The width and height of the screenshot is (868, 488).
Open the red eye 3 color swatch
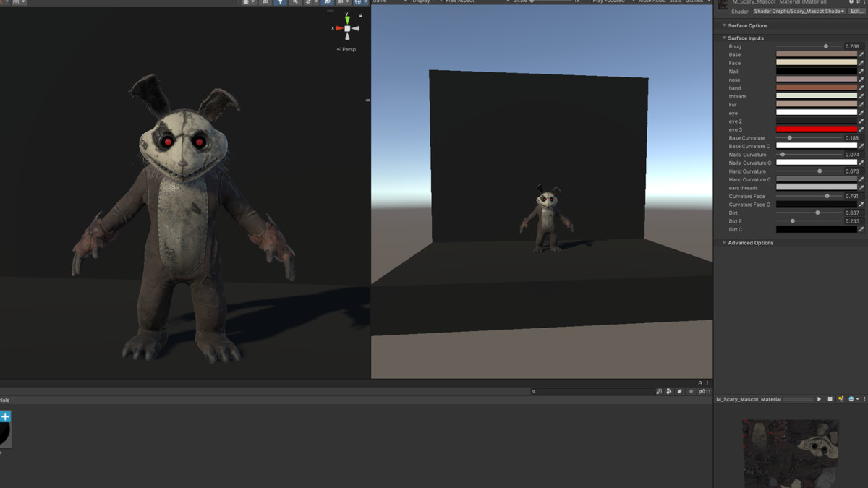click(816, 129)
